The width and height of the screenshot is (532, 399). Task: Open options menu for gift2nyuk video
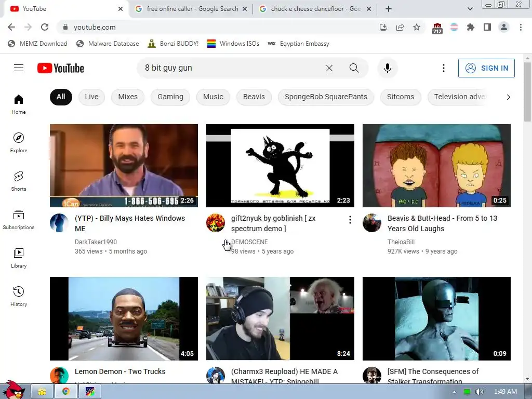350,220
